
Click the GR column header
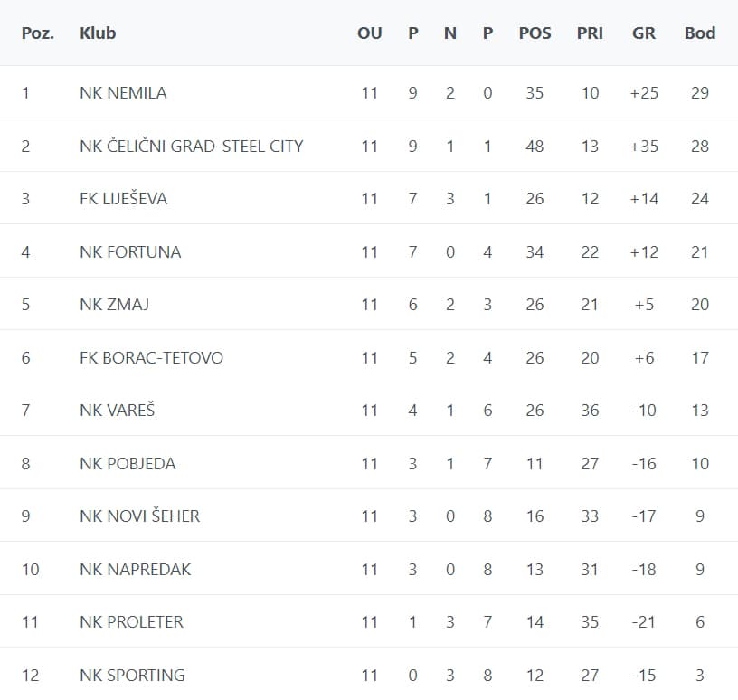(x=643, y=33)
